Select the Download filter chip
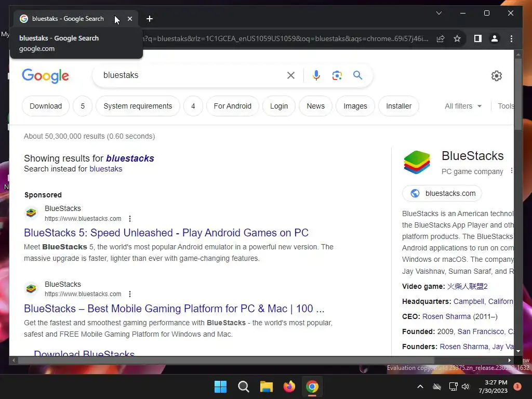Screen dimensions: 532x399 46,106
